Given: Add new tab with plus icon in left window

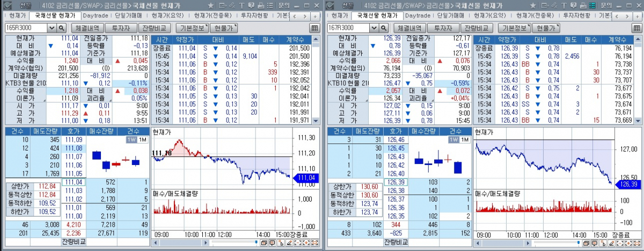Looking at the screenshot, I should [315, 16].
